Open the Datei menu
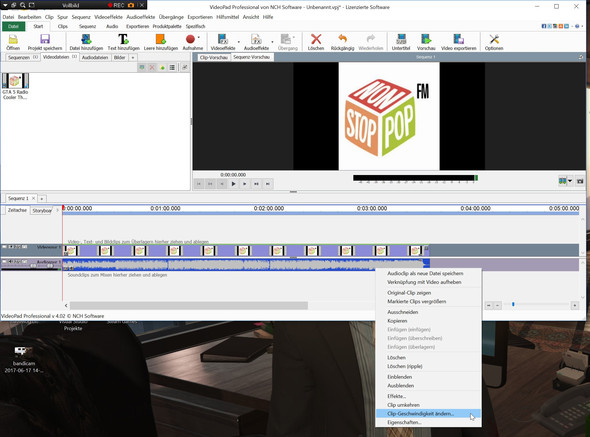The height and width of the screenshot is (437, 590). [8, 17]
